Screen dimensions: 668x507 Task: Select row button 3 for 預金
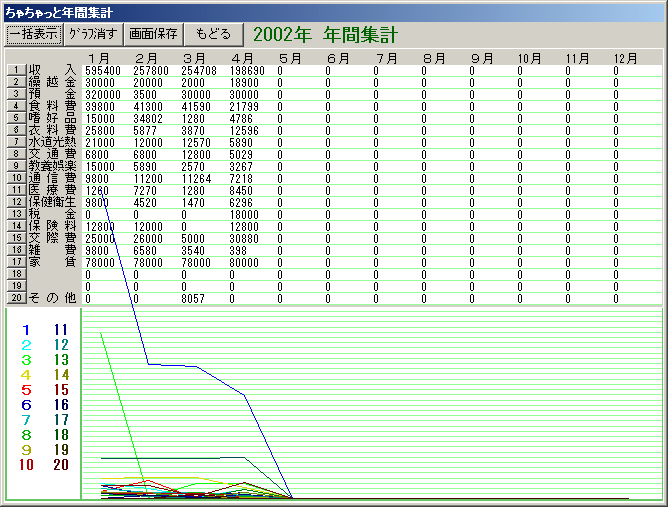[16, 94]
